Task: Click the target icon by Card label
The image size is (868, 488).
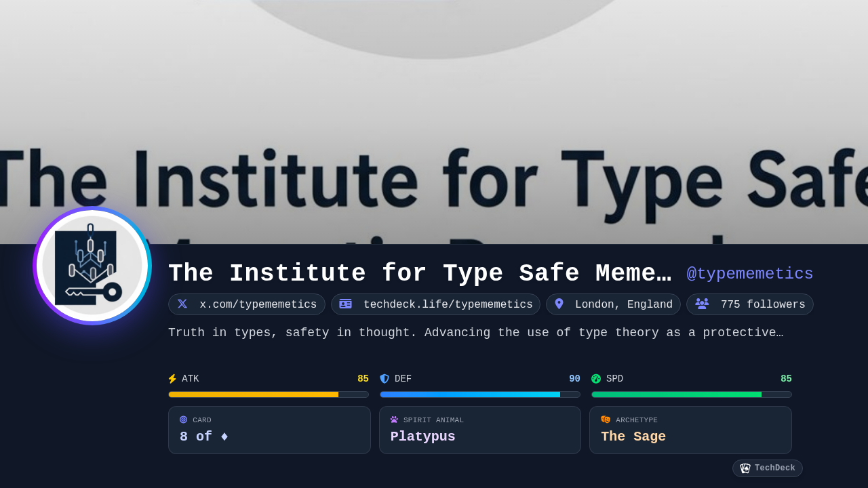Action: pyautogui.click(x=183, y=420)
